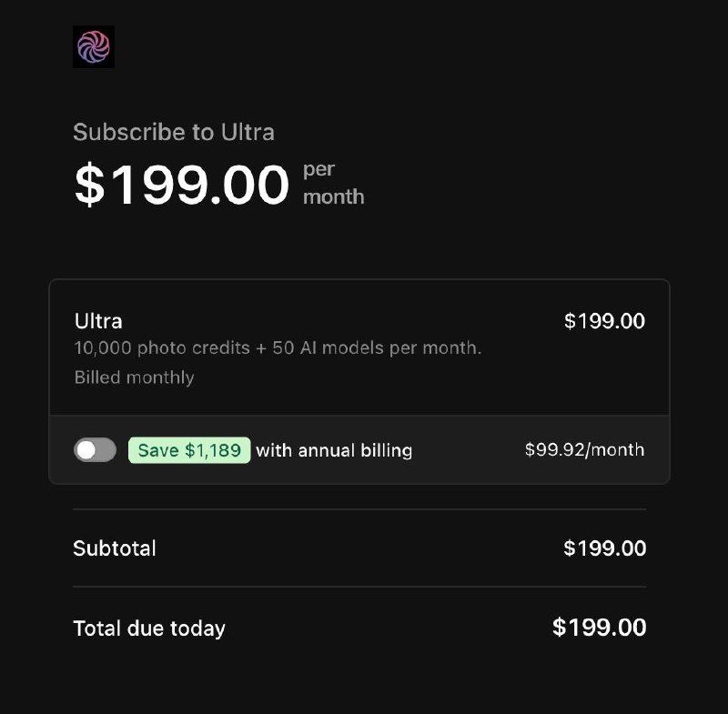The image size is (728, 714).
Task: Click the Total due today amount
Action: tap(599, 628)
